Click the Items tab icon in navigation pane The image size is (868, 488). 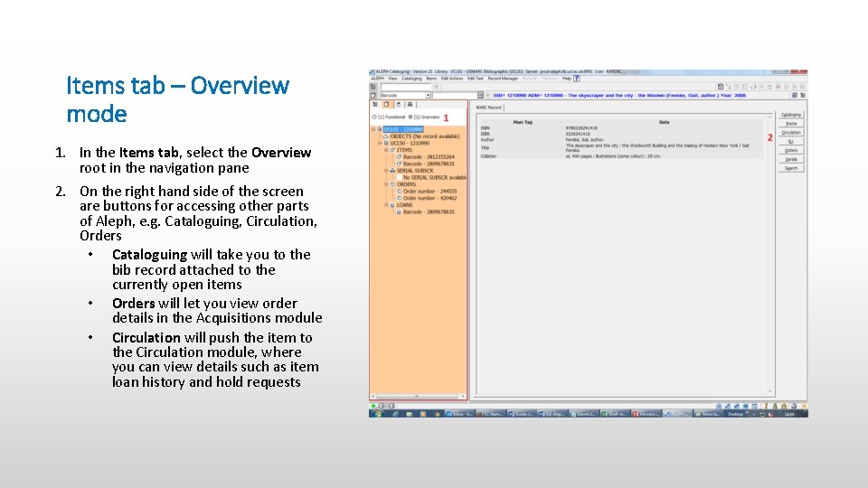[386, 105]
